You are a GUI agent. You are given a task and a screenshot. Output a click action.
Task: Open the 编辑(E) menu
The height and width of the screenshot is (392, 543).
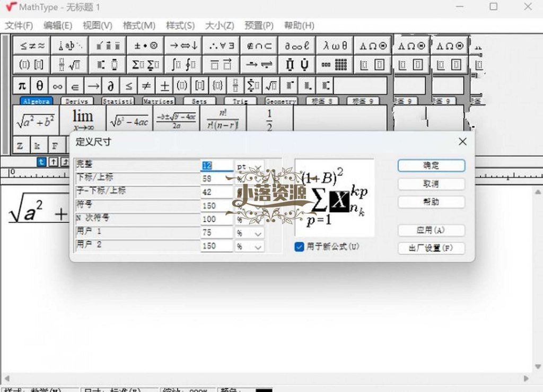(58, 25)
